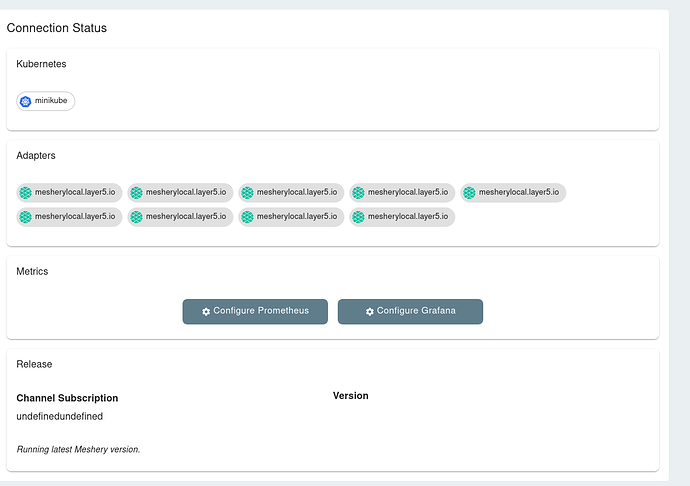Viewport: 690px width, 486px height.
Task: Click the Kubernetes icon in minikube chip
Action: (x=26, y=101)
